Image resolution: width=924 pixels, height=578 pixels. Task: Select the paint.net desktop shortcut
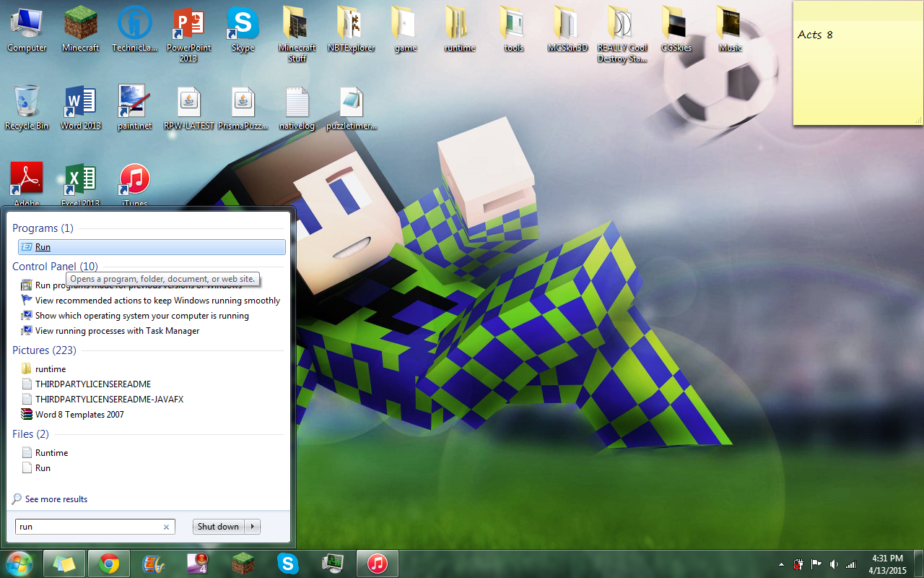pos(135,107)
